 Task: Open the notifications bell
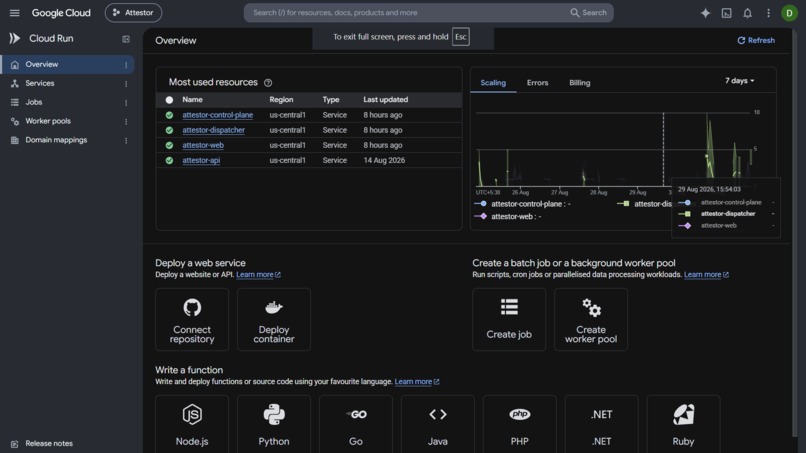click(x=747, y=13)
